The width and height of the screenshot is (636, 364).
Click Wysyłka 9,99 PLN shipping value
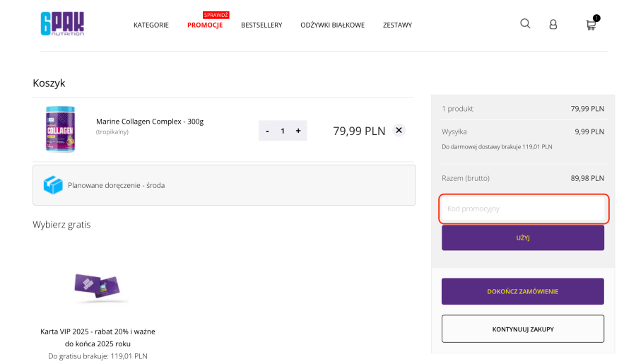click(589, 131)
